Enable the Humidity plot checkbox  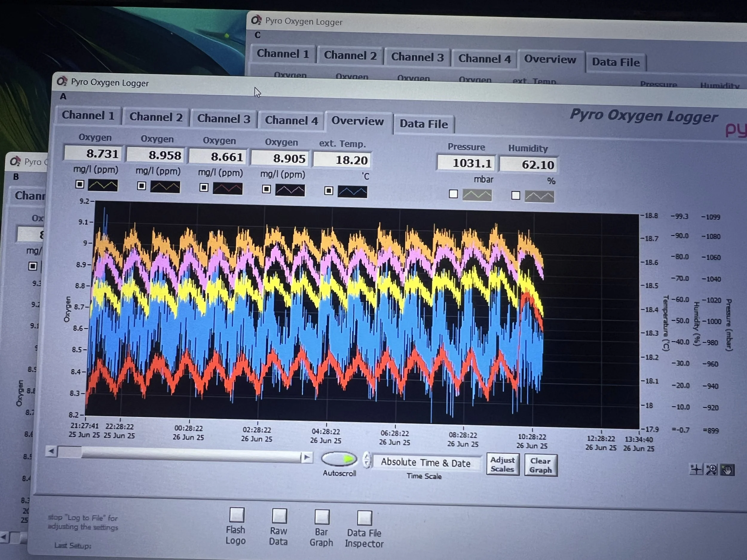(x=516, y=195)
